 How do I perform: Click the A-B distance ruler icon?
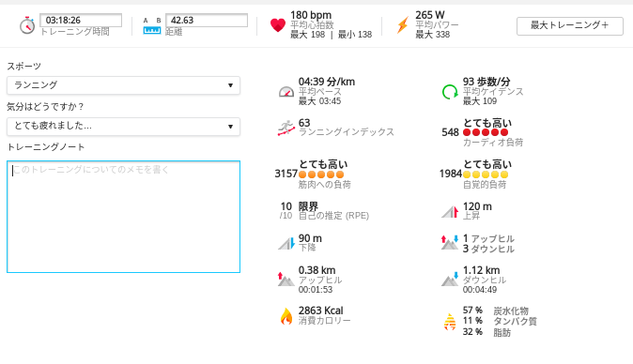tap(152, 26)
